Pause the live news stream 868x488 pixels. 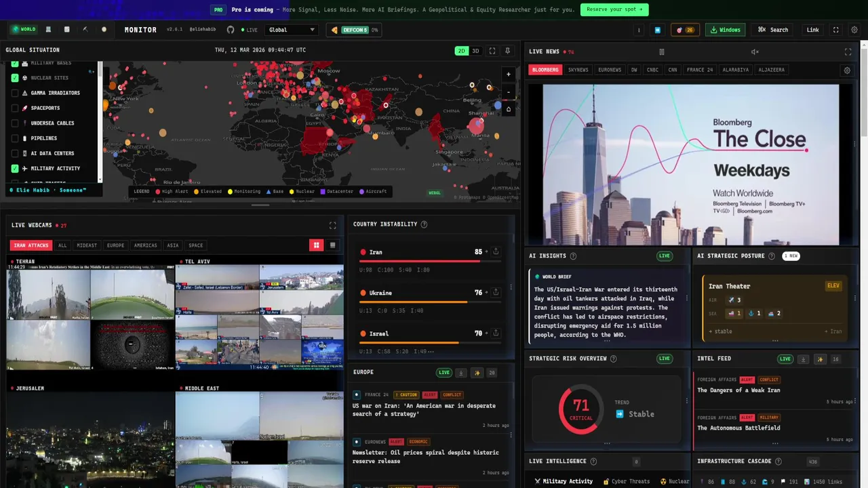coord(662,52)
